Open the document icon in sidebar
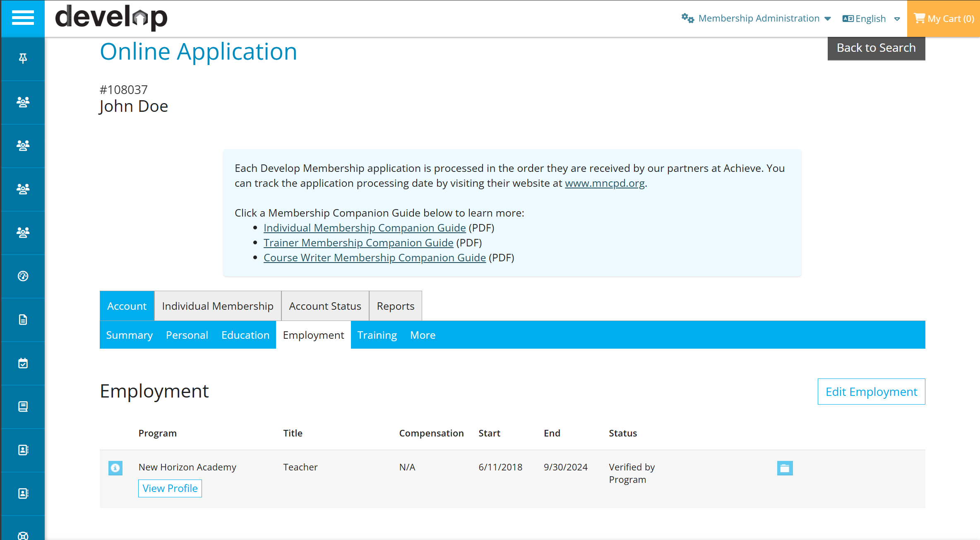 23,320
